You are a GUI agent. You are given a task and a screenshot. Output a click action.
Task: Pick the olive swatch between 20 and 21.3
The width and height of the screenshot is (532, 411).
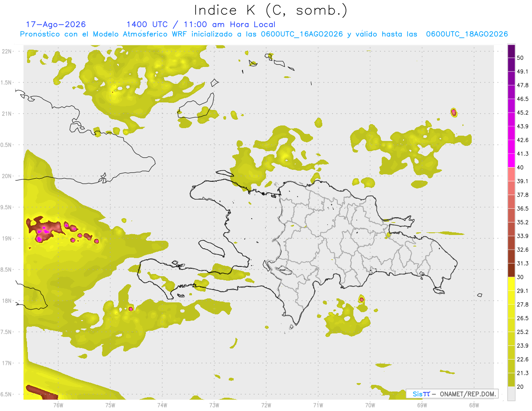point(511,380)
